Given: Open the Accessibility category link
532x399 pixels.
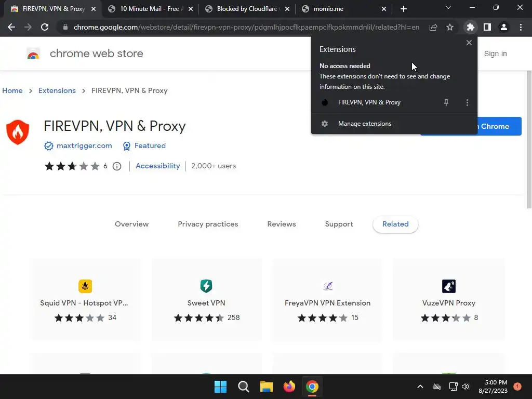Looking at the screenshot, I should click(158, 166).
